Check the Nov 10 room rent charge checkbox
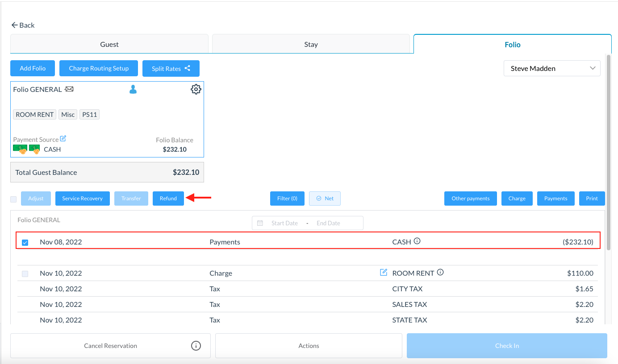Viewport: 618px width, 364px height. [x=25, y=273]
